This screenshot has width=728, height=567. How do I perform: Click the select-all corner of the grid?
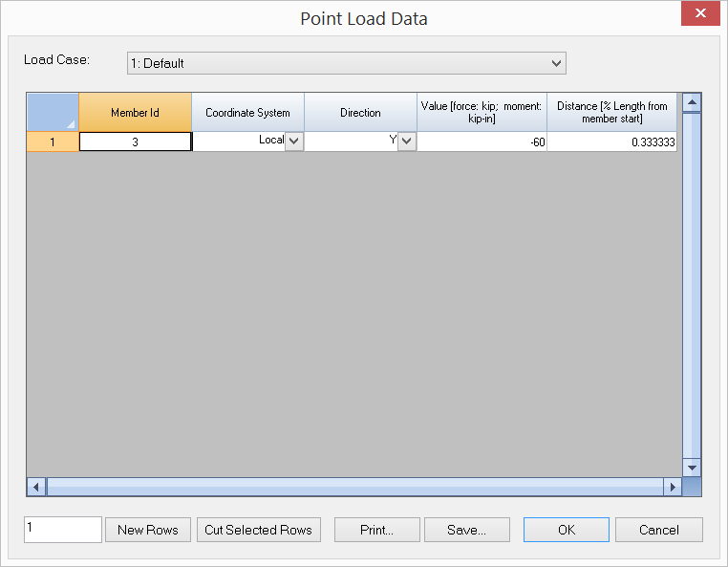coord(52,112)
